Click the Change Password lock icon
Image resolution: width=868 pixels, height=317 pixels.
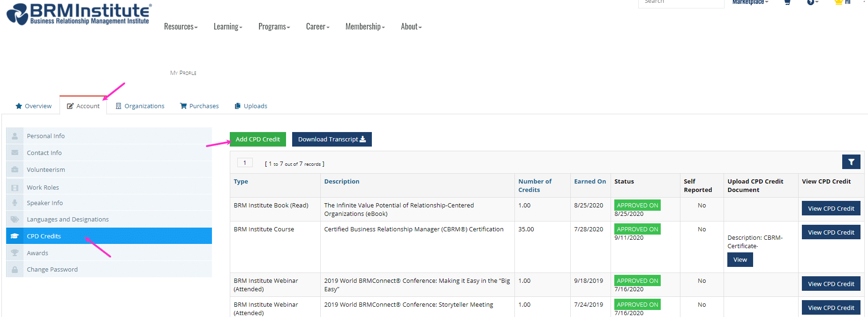pyautogui.click(x=15, y=269)
